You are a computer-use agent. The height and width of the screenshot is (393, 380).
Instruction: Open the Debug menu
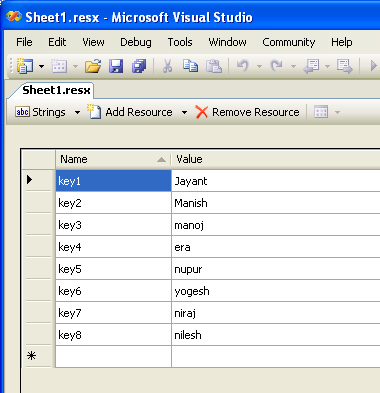pyautogui.click(x=136, y=42)
